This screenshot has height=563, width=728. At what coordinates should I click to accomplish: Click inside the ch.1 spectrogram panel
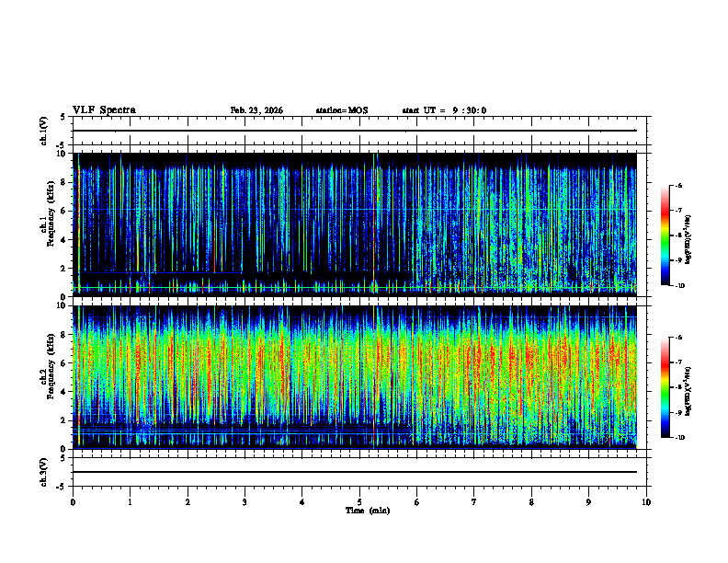[x=355, y=224]
